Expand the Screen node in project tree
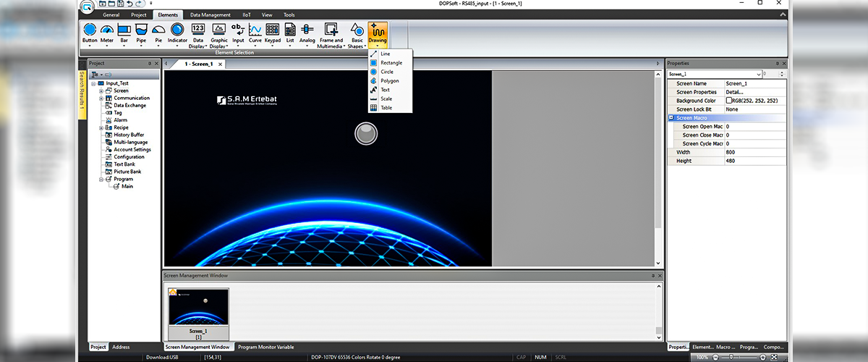Viewport: 868px width, 362px height. 101,90
